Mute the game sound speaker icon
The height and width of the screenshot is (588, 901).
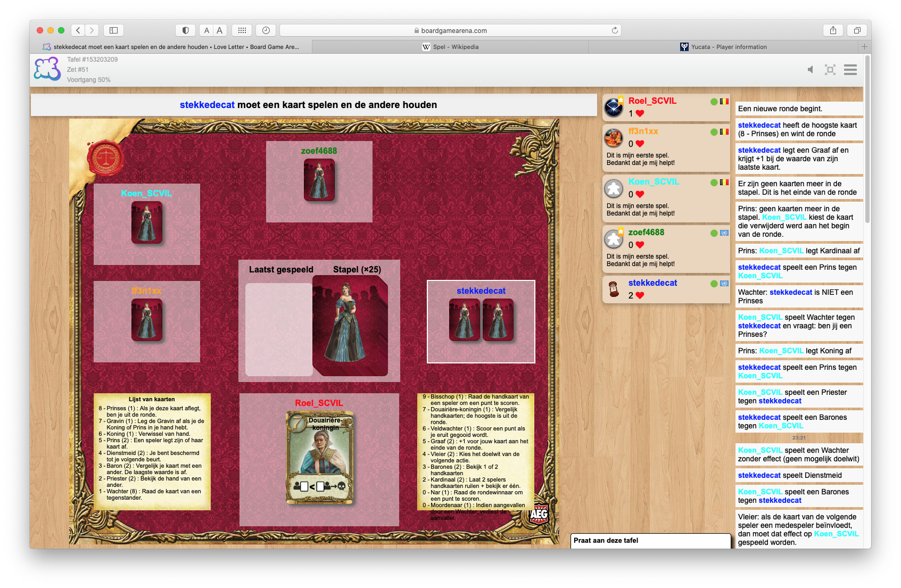click(x=811, y=70)
